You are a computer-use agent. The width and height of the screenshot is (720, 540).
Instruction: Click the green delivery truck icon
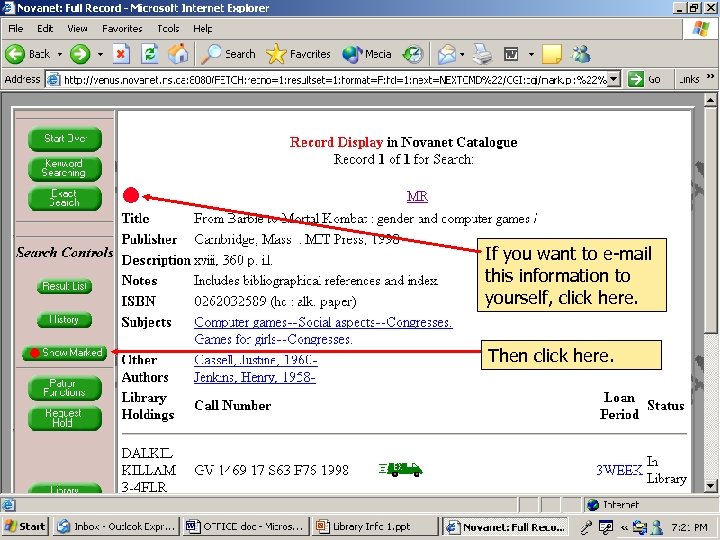click(400, 469)
